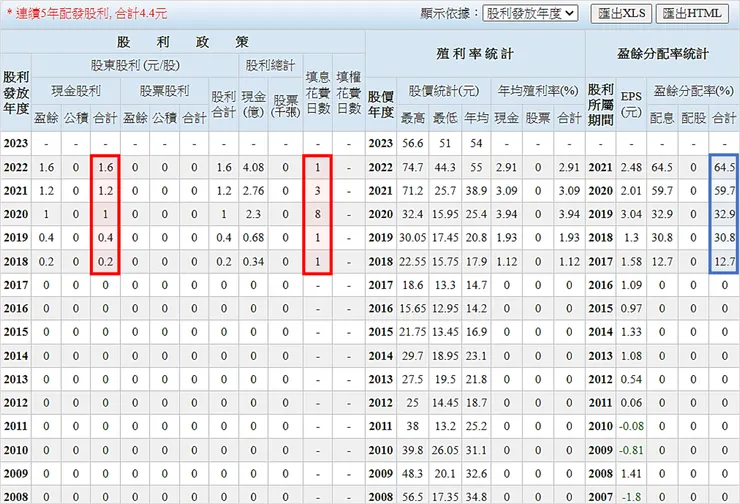Click the 股利總計 header
The width and height of the screenshot is (740, 504).
pos(270,66)
